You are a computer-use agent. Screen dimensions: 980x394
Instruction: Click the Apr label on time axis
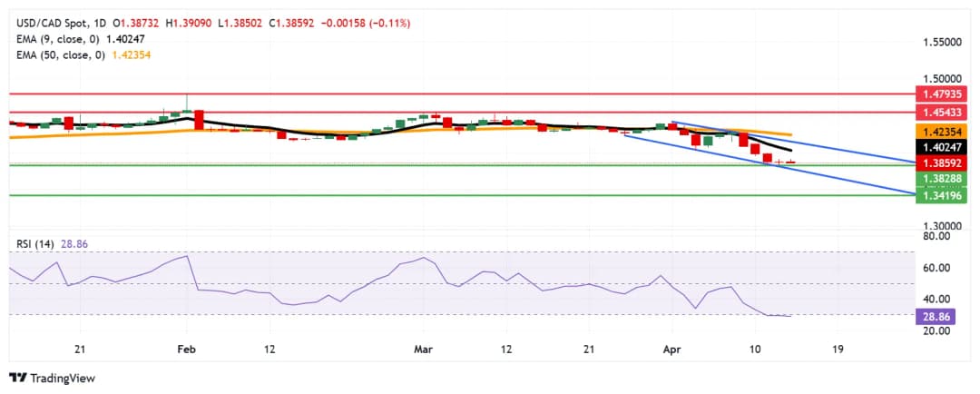pyautogui.click(x=672, y=350)
